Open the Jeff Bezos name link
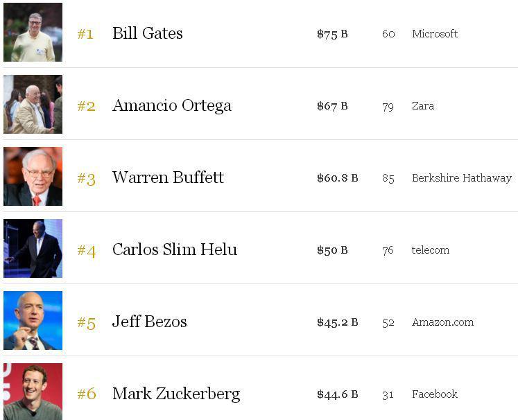The image size is (518, 420). (x=149, y=322)
